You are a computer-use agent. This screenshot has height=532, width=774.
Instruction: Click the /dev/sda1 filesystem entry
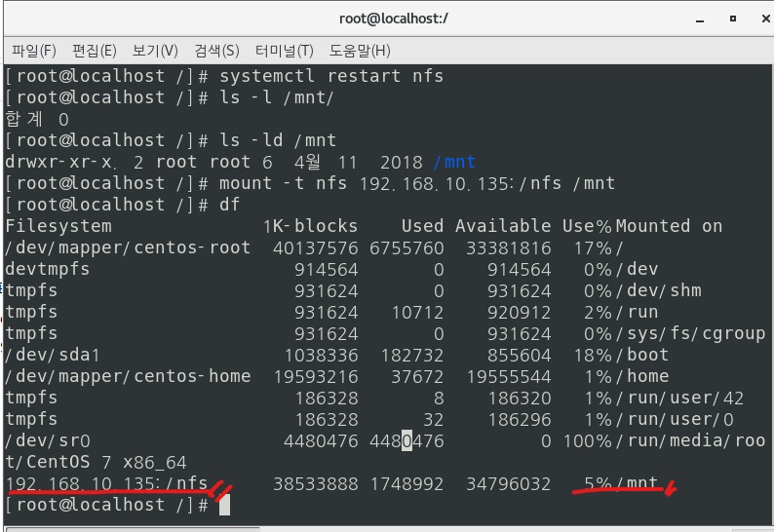click(53, 356)
